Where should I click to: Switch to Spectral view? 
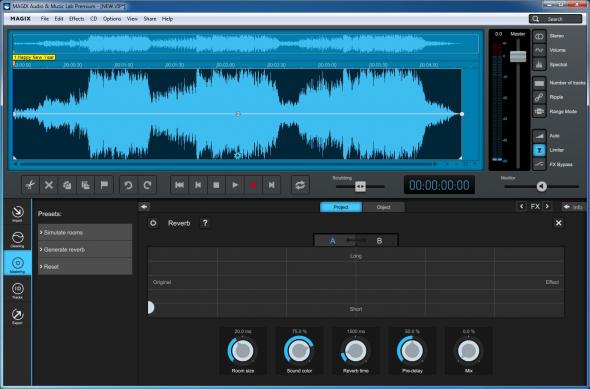pyautogui.click(x=539, y=65)
